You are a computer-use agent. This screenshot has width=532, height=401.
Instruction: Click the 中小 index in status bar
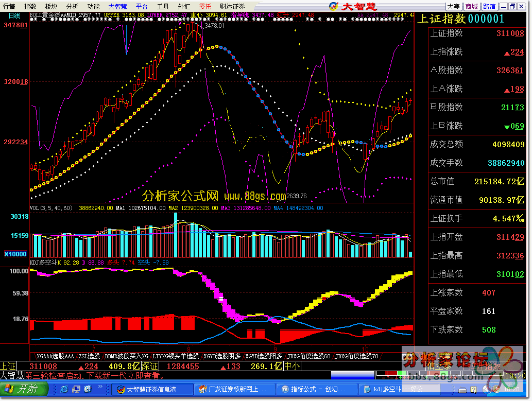(292, 367)
